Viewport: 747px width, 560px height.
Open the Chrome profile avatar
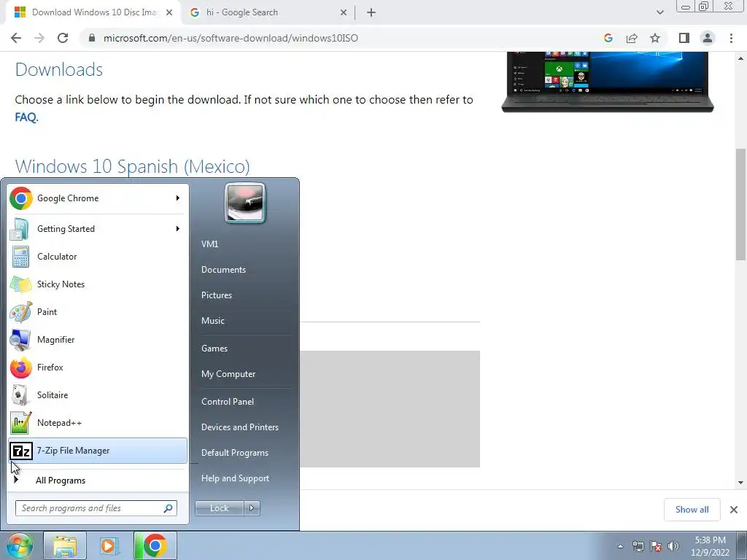tap(708, 38)
